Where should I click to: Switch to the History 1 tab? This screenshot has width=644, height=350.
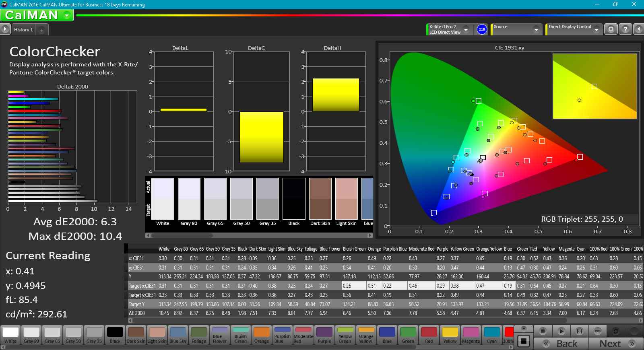click(x=23, y=30)
